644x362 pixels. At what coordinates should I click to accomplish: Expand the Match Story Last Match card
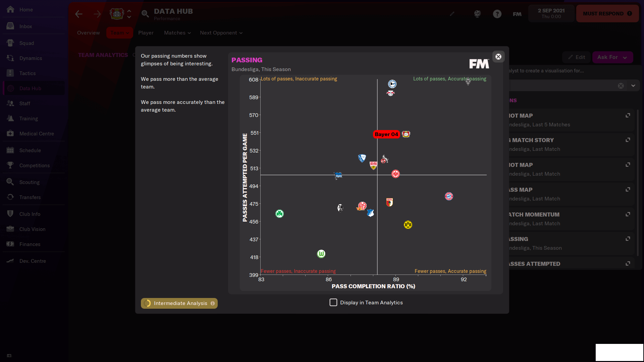[x=628, y=140]
